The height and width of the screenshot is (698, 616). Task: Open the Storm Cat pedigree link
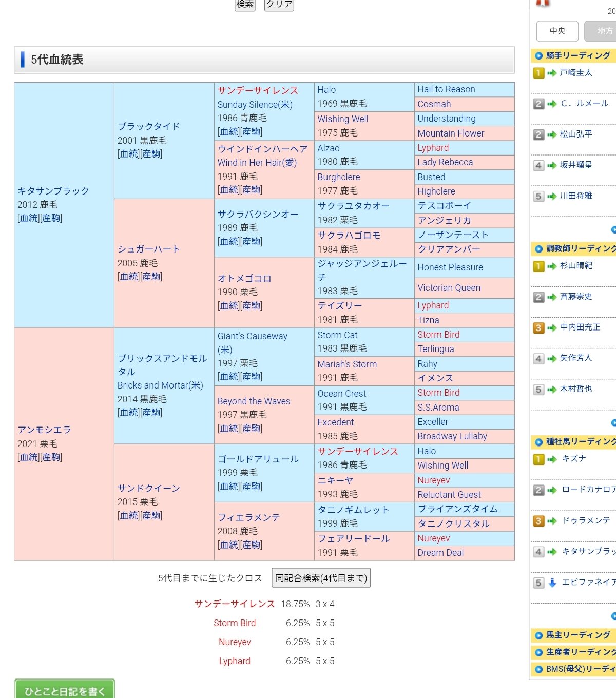tap(337, 335)
